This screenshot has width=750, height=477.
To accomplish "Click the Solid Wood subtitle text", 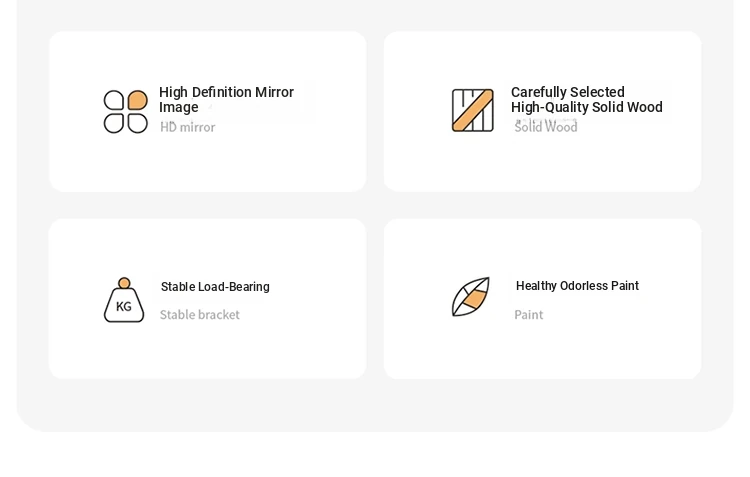I will pos(546,127).
